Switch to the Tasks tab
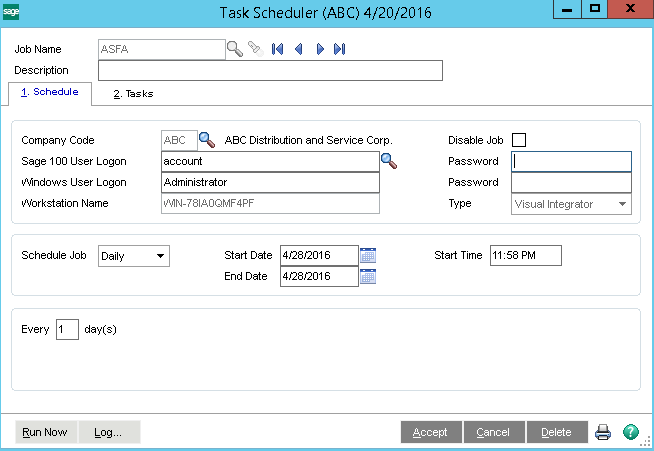The width and height of the screenshot is (654, 451). click(x=133, y=94)
